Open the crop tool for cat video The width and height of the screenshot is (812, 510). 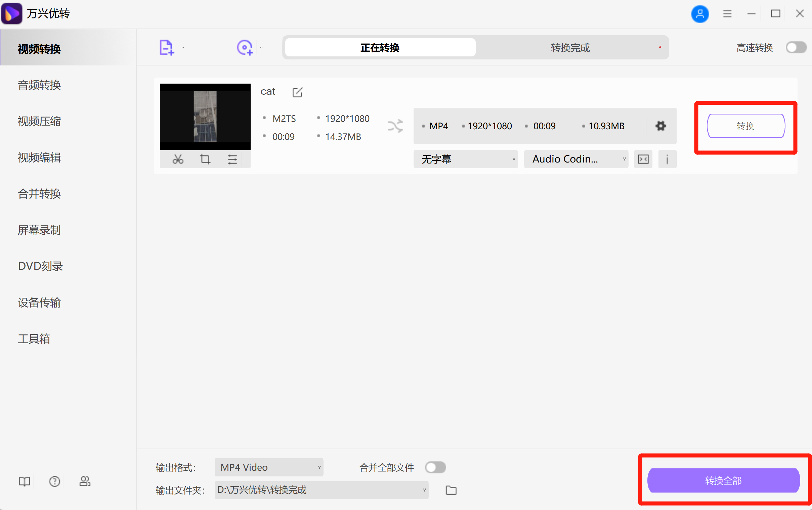tap(205, 159)
